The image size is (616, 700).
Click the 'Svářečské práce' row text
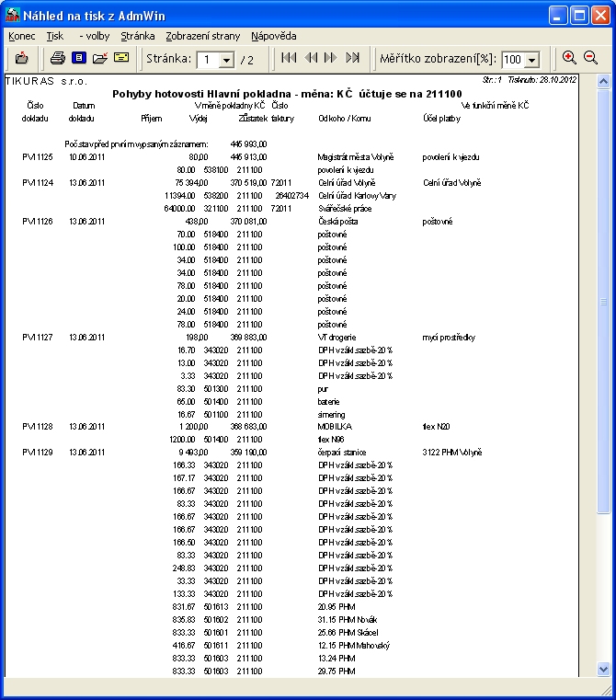click(x=345, y=209)
